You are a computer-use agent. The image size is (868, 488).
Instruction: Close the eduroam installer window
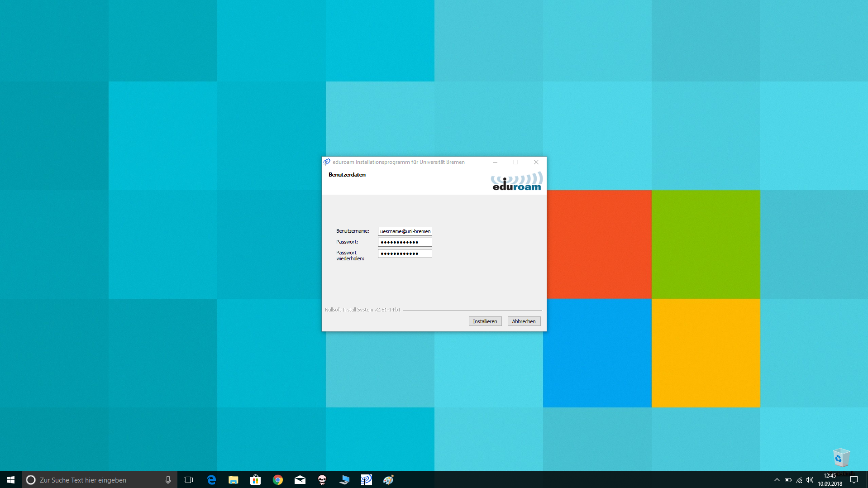pyautogui.click(x=536, y=162)
